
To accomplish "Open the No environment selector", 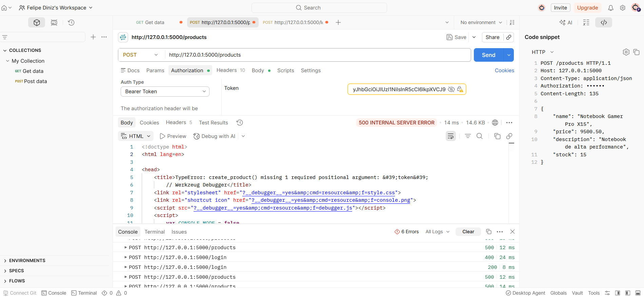I will click(481, 22).
